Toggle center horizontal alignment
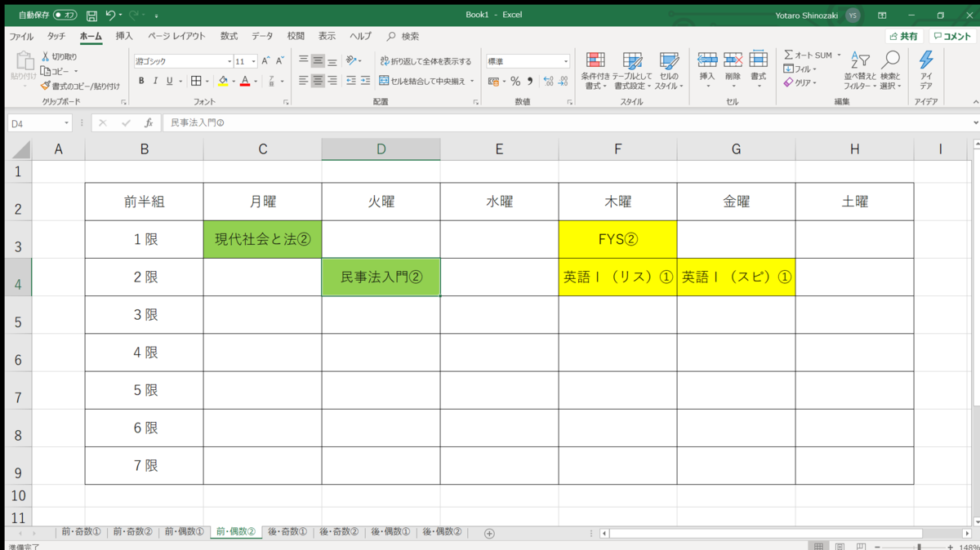 [x=318, y=81]
